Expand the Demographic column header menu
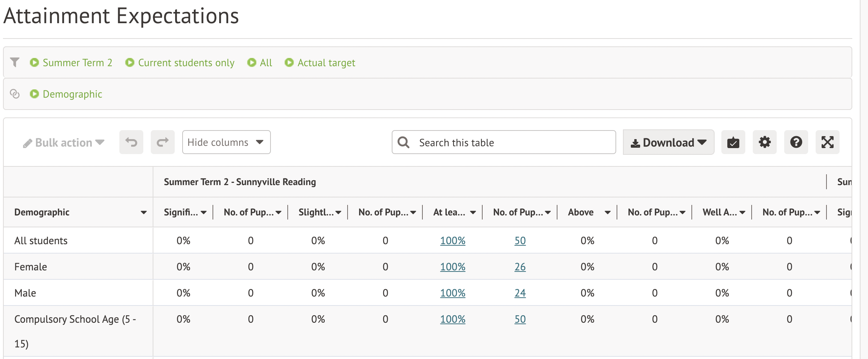The height and width of the screenshot is (359, 868). click(143, 212)
